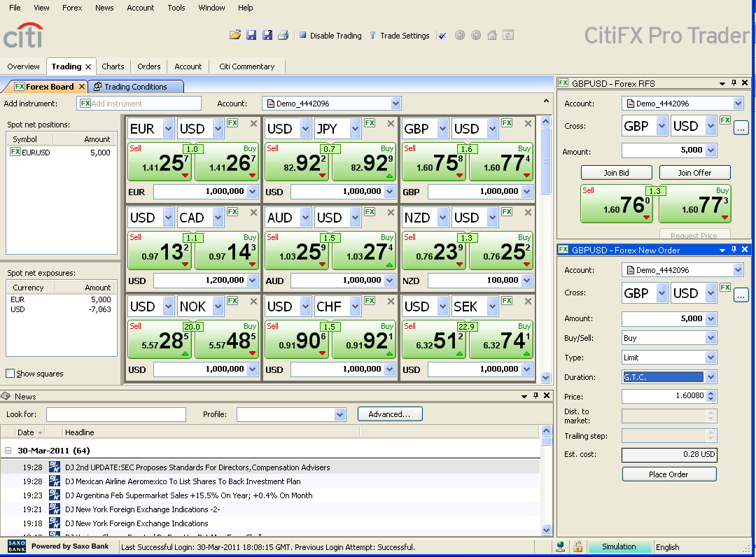Open EUR currency dropdown on first tile
This screenshot has height=557, width=756.
point(168,129)
